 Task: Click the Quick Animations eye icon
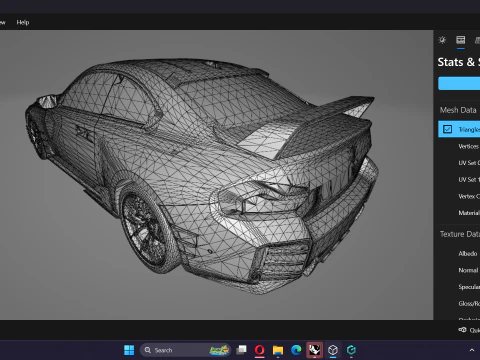pos(463,330)
